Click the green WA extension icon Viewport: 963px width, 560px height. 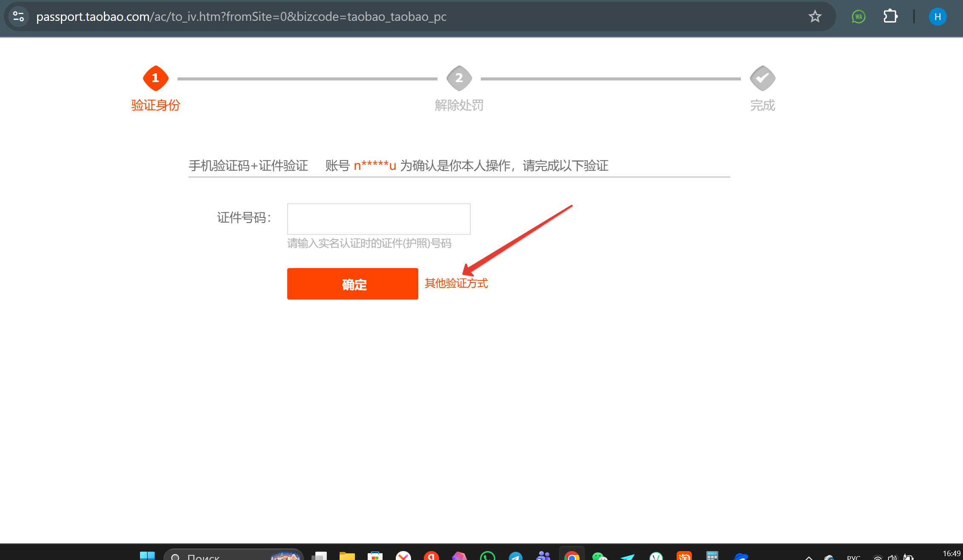click(x=858, y=17)
